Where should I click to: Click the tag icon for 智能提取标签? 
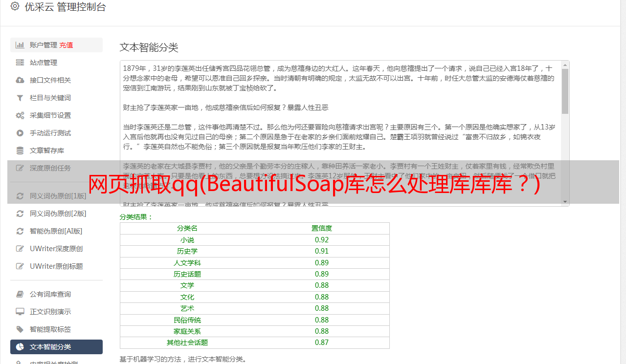point(20,329)
